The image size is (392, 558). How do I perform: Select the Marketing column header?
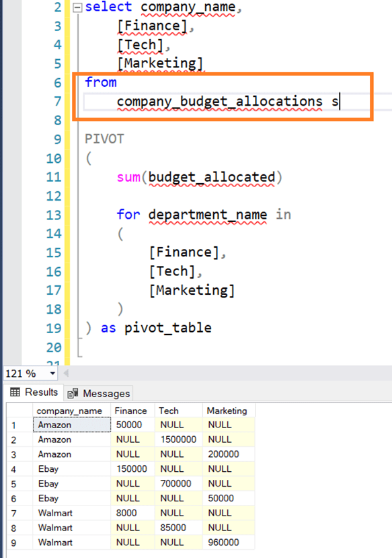(x=229, y=411)
